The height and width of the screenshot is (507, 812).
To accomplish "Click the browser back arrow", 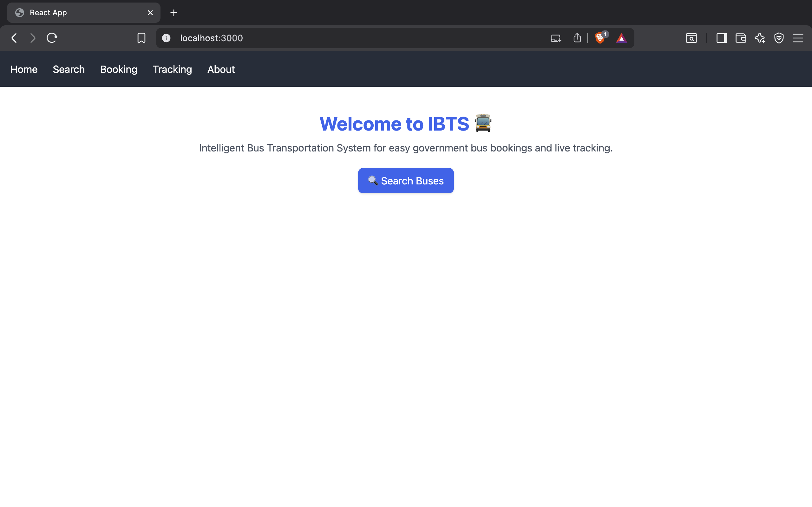I will (x=14, y=38).
